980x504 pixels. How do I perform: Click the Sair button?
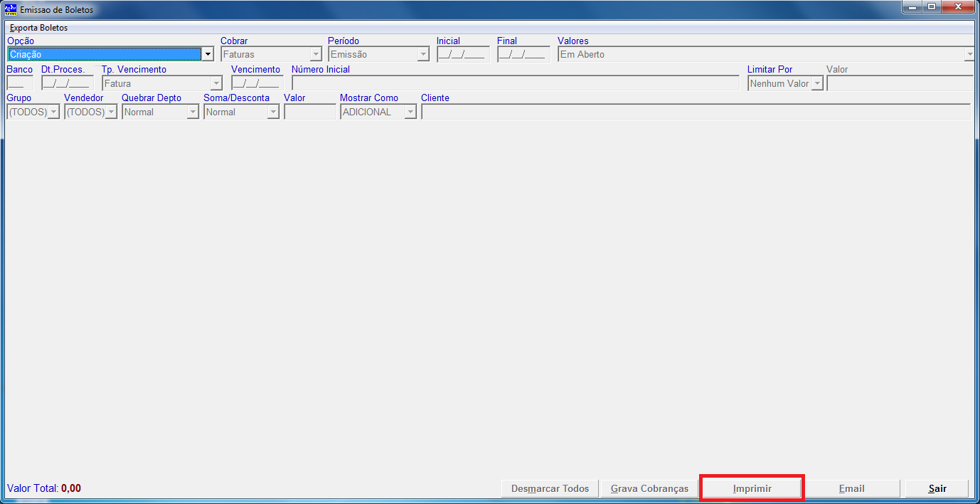[x=937, y=488]
